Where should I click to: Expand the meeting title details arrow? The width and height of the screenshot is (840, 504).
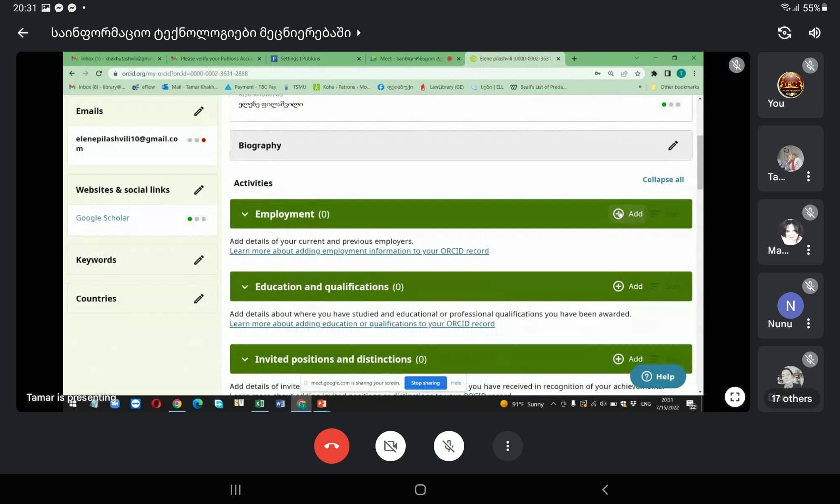pos(359,33)
